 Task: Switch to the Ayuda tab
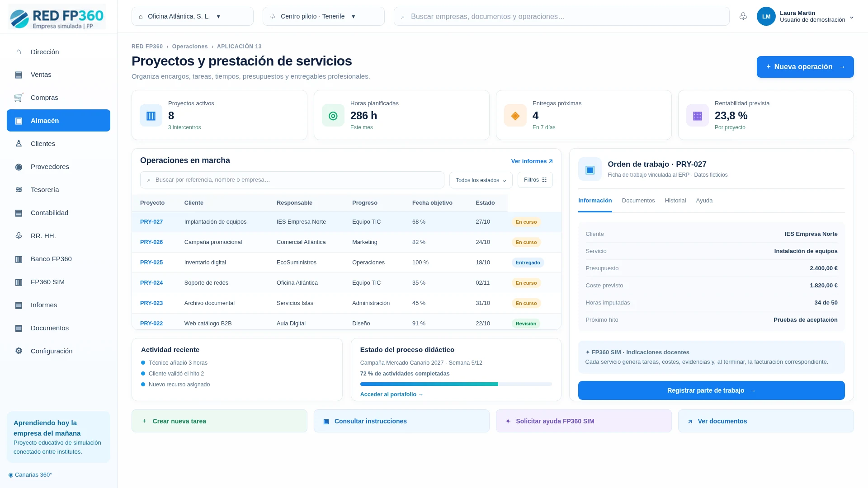coord(704,201)
